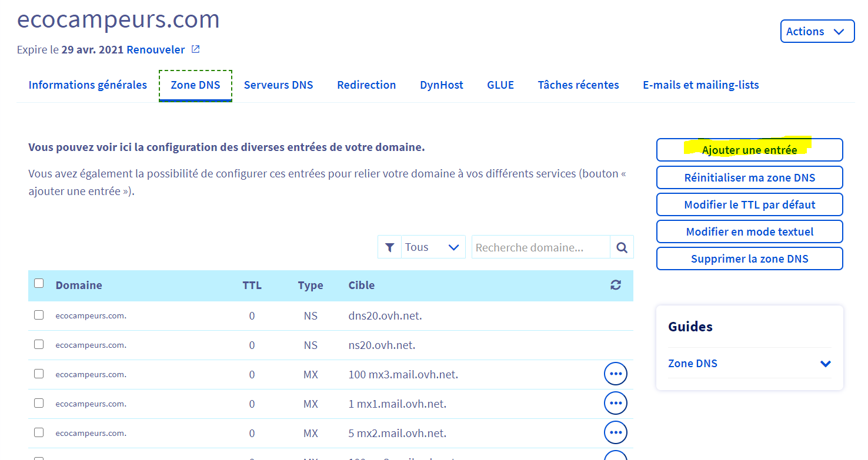This screenshot has width=868, height=460.
Task: Open the Actions dropdown
Action: click(x=817, y=32)
